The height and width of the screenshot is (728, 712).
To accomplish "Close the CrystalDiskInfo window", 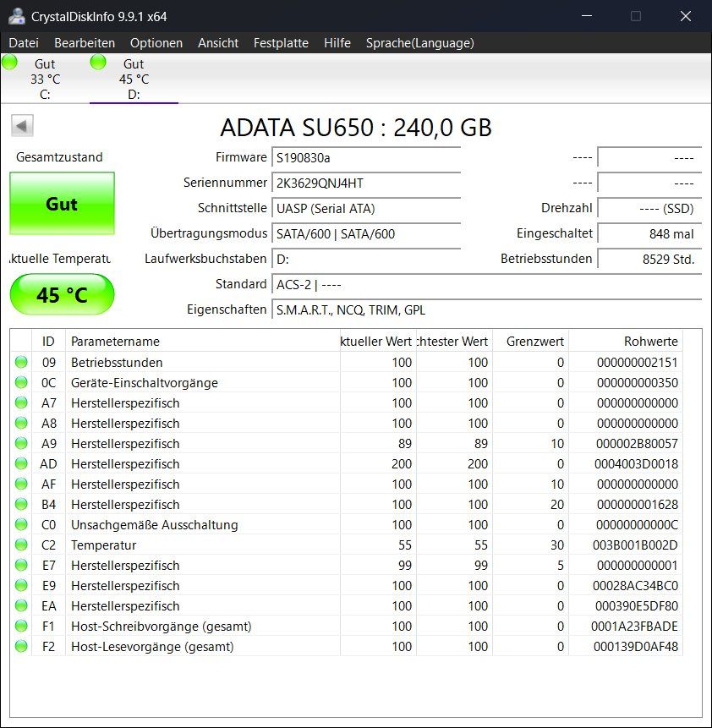I will 686,16.
